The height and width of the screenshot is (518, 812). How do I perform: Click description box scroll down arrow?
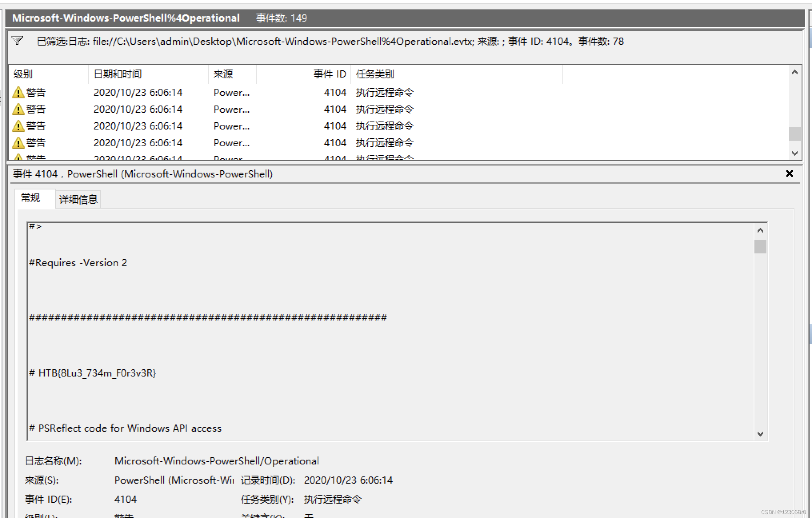click(x=760, y=434)
